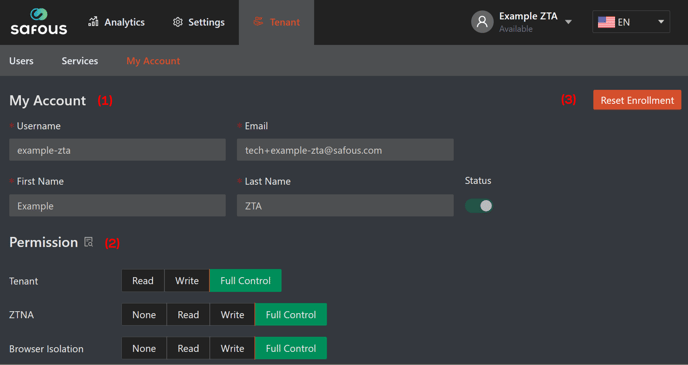Open the Tenant menu

coord(276,22)
